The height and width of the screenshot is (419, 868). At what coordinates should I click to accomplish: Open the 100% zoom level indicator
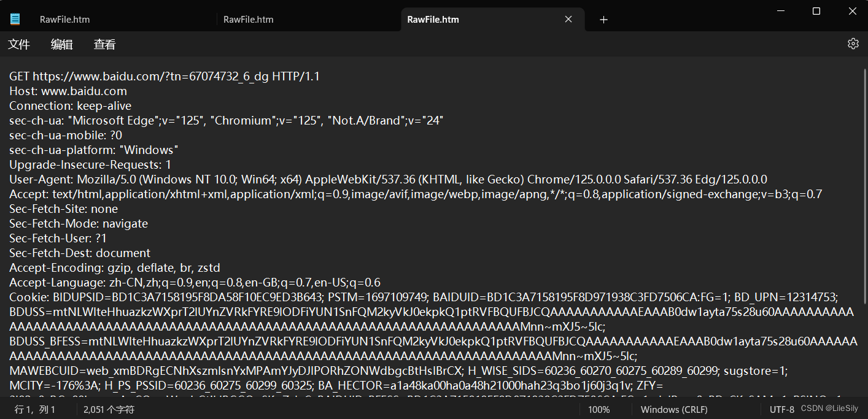pos(599,409)
